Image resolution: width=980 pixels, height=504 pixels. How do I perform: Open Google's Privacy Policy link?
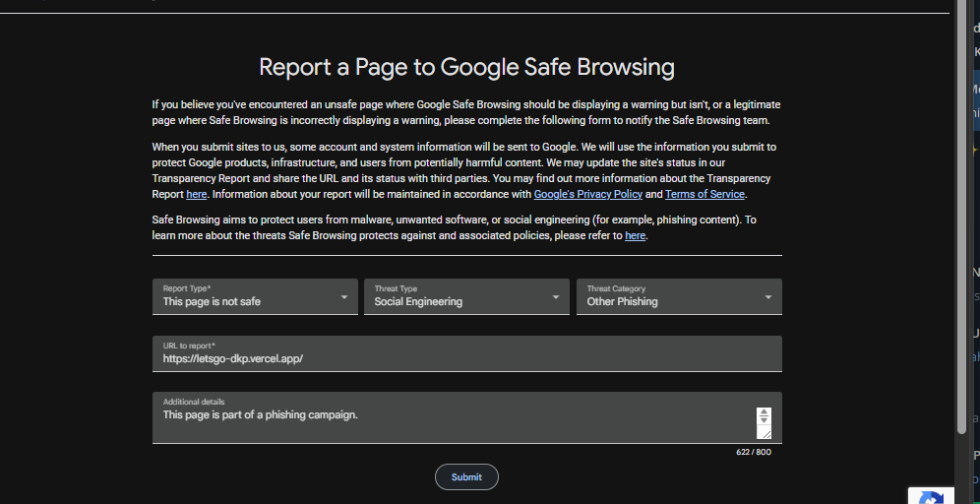(588, 195)
